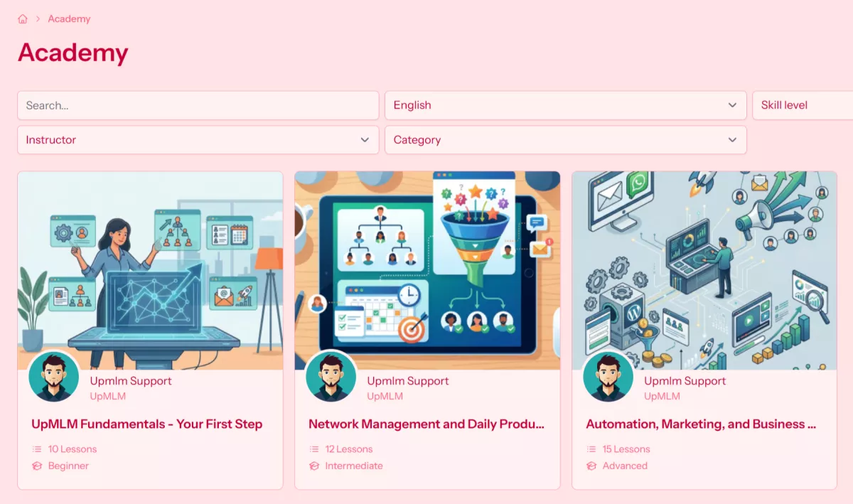Click UpMLM subtitle on Fundamentals card
The width and height of the screenshot is (853, 504).
pos(108,397)
